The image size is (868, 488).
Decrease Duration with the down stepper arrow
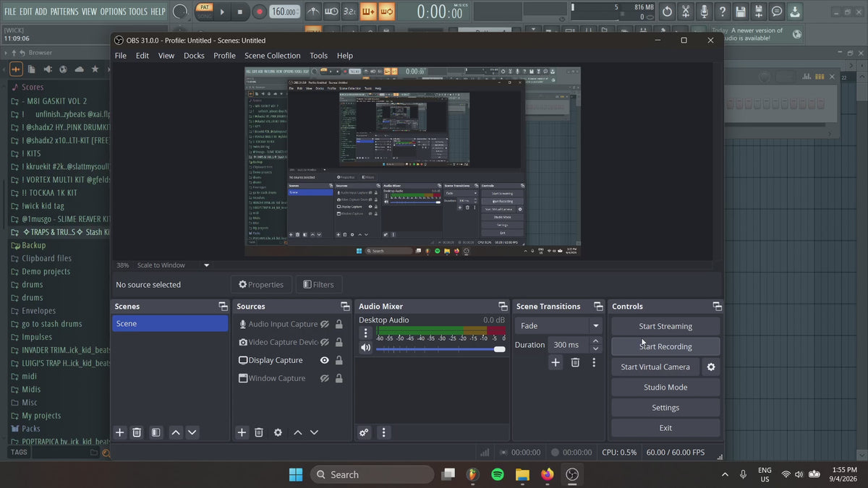[x=595, y=349]
